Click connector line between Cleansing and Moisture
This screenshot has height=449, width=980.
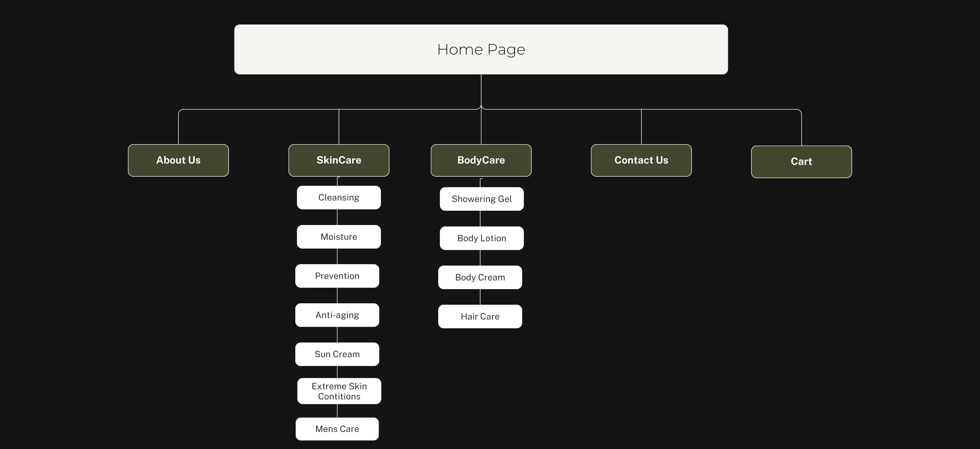337,217
